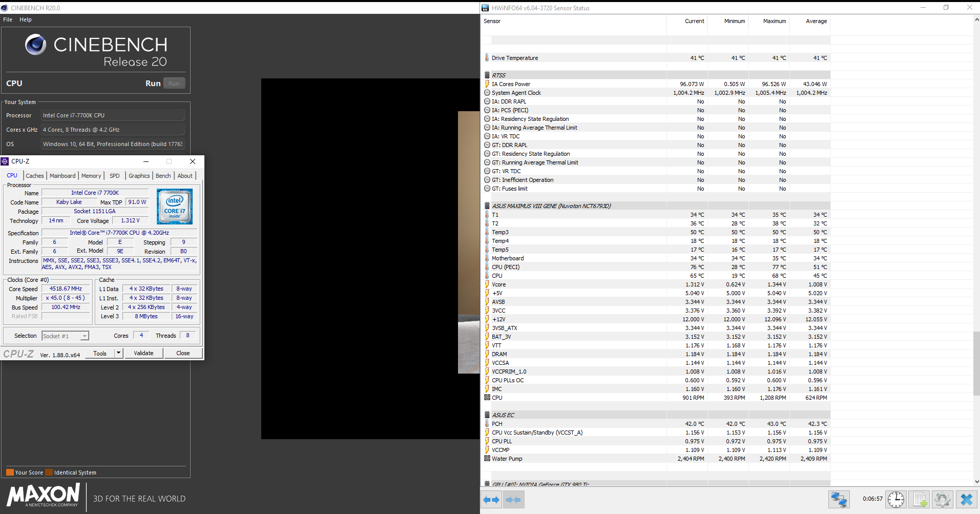Minimize the CPU-Z window
The image size is (980, 514).
146,161
